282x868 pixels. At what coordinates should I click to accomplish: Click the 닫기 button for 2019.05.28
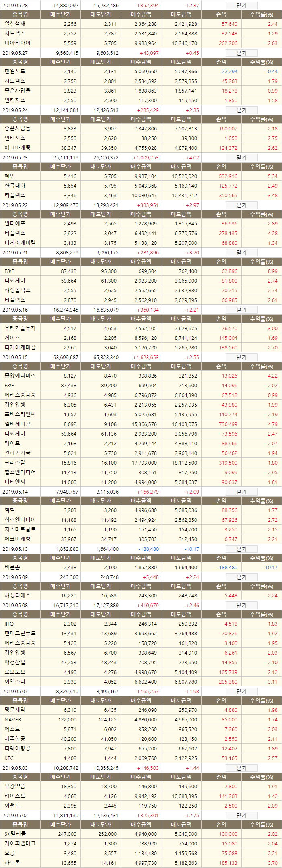[x=241, y=6]
